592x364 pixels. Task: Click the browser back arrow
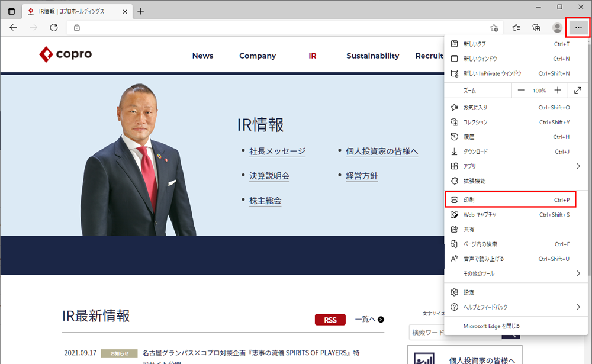coord(13,28)
